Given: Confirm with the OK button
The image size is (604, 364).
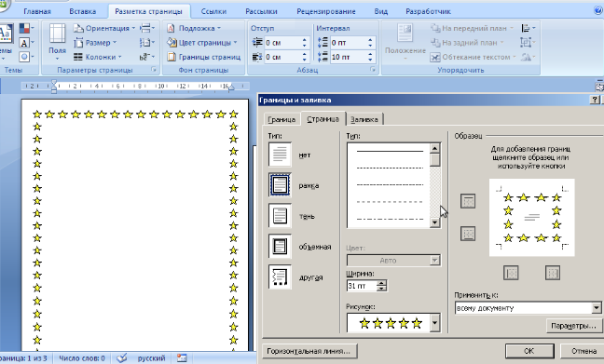Looking at the screenshot, I should [x=529, y=351].
